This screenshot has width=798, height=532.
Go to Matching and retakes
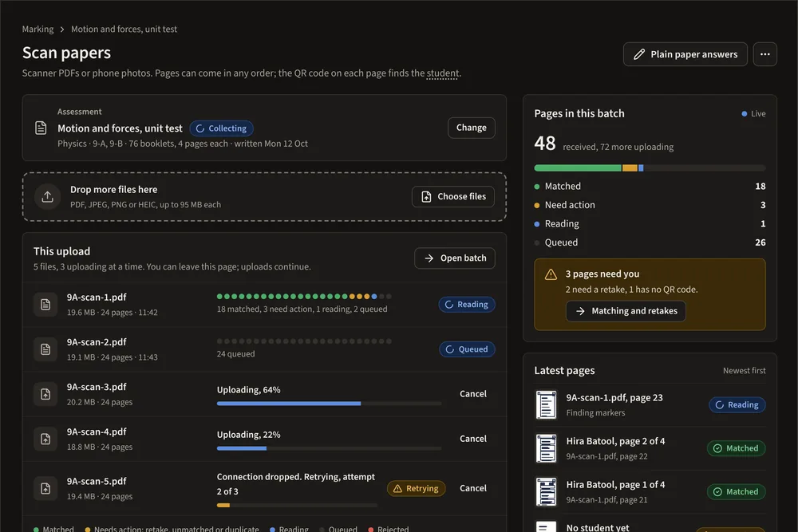pos(626,311)
